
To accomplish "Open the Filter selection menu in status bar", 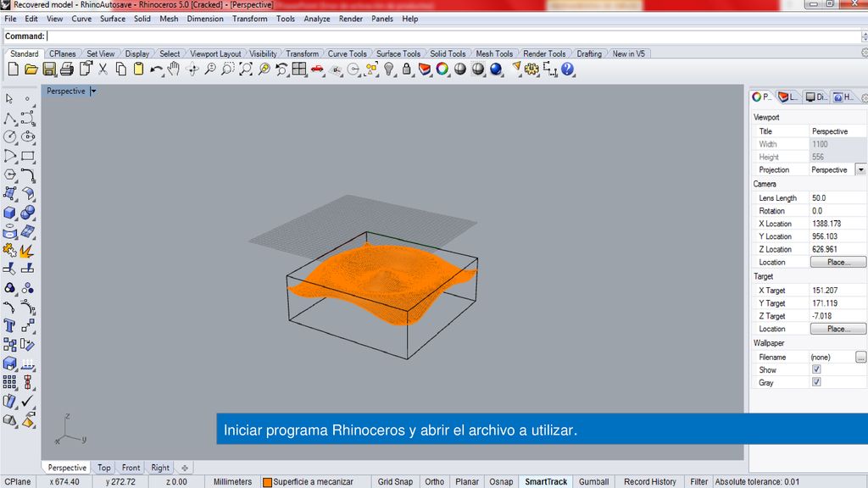I will 698,482.
